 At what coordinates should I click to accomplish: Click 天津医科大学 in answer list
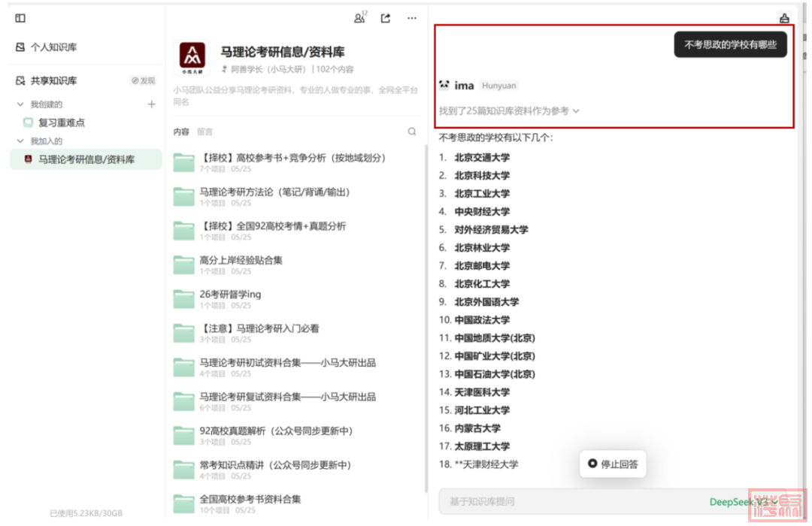(482, 392)
